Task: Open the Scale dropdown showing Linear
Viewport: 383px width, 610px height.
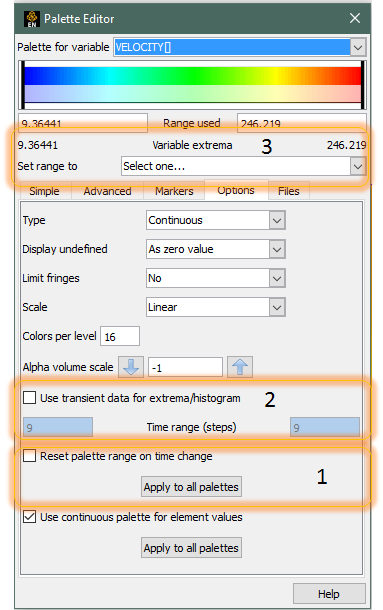Action: [x=277, y=307]
